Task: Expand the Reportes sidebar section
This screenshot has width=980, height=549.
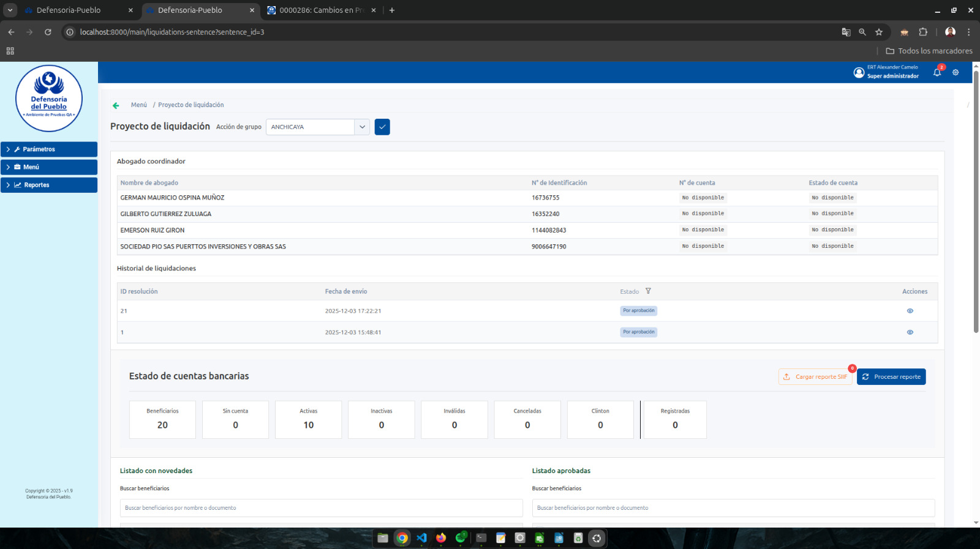Action: (49, 185)
